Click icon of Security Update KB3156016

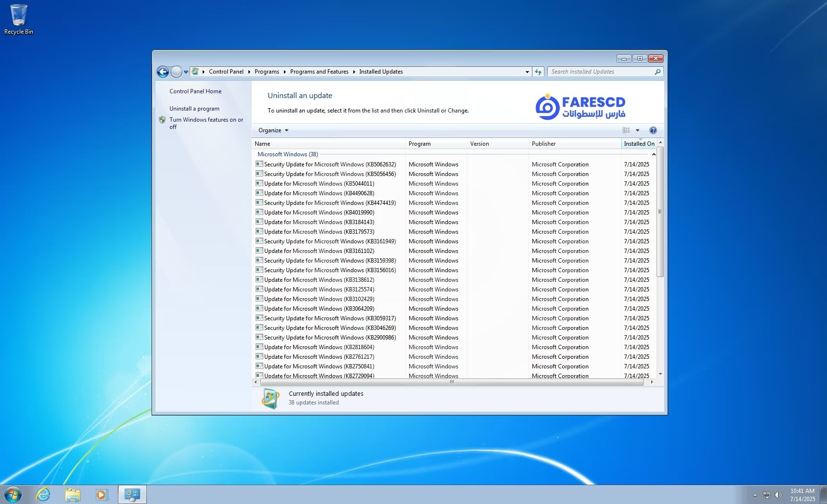pyautogui.click(x=259, y=270)
